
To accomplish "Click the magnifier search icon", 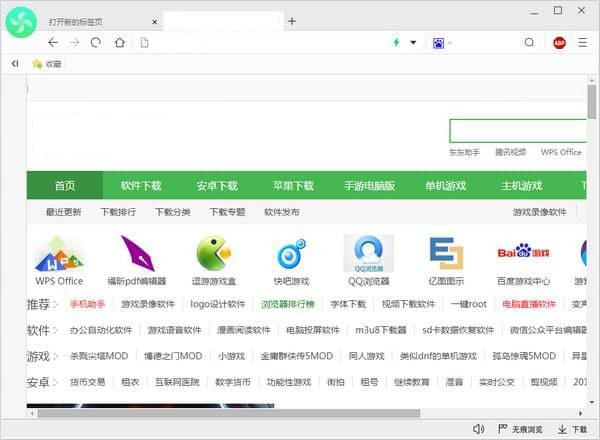I will pos(529,42).
